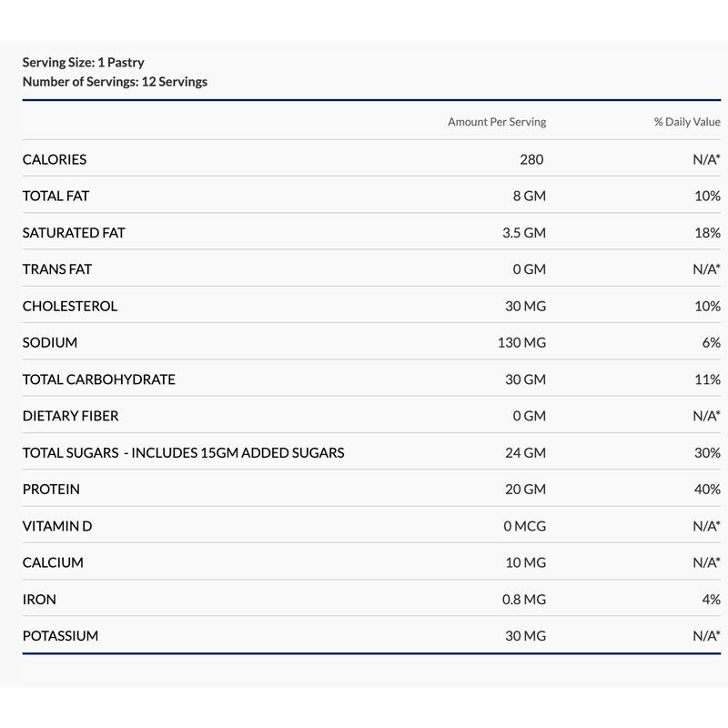728x728 pixels.
Task: Click the CALORIES row label
Action: pos(55,159)
